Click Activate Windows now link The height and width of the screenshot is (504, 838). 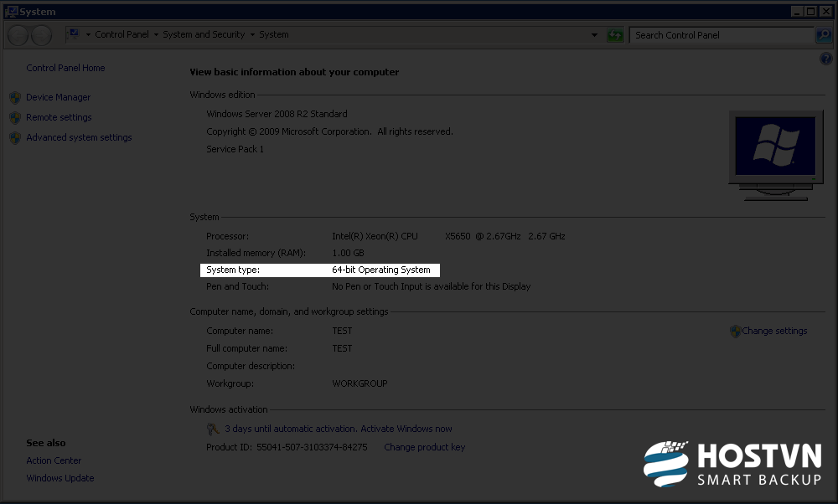pos(406,429)
